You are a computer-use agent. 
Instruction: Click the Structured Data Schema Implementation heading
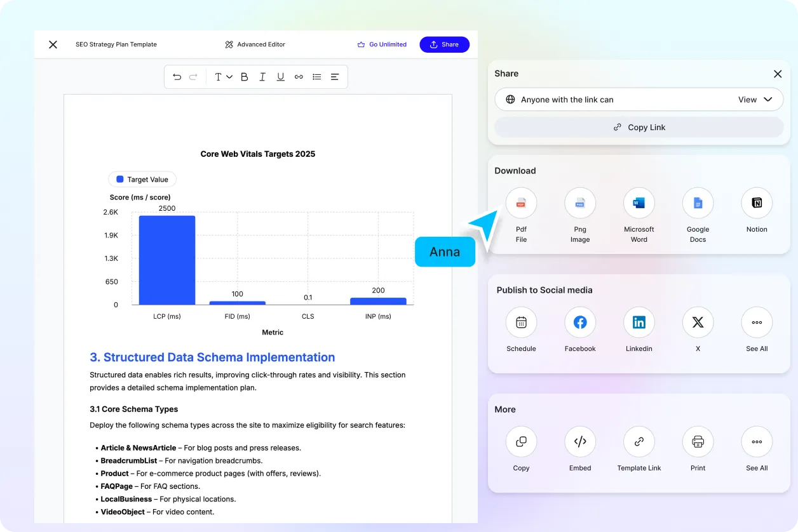point(212,357)
